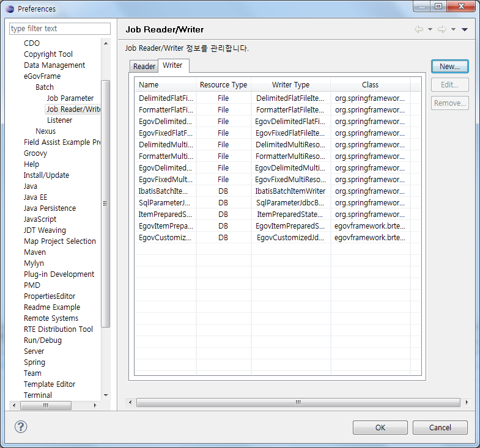480x448 pixels.
Task: Open the view menu triangle in header
Action: point(465,29)
